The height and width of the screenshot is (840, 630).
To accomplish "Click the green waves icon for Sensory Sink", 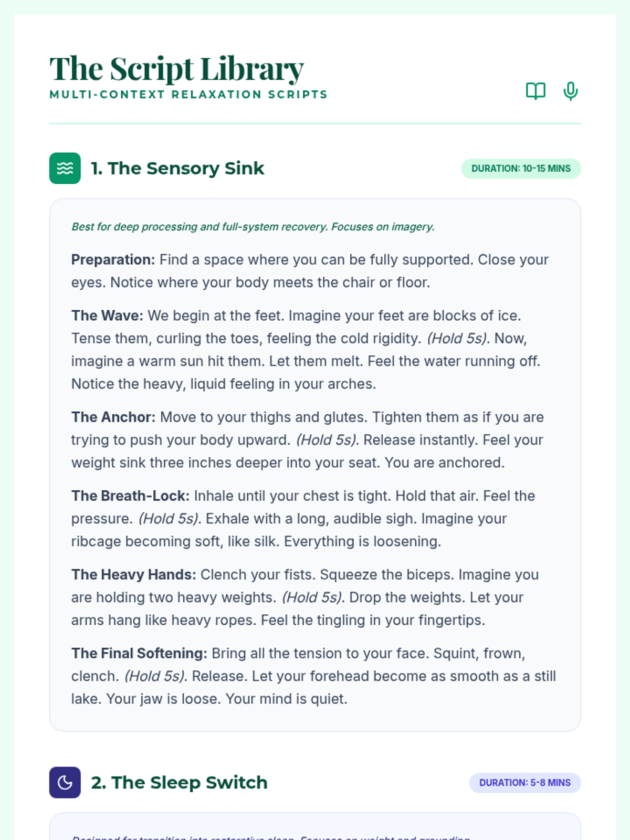I will coord(65,168).
